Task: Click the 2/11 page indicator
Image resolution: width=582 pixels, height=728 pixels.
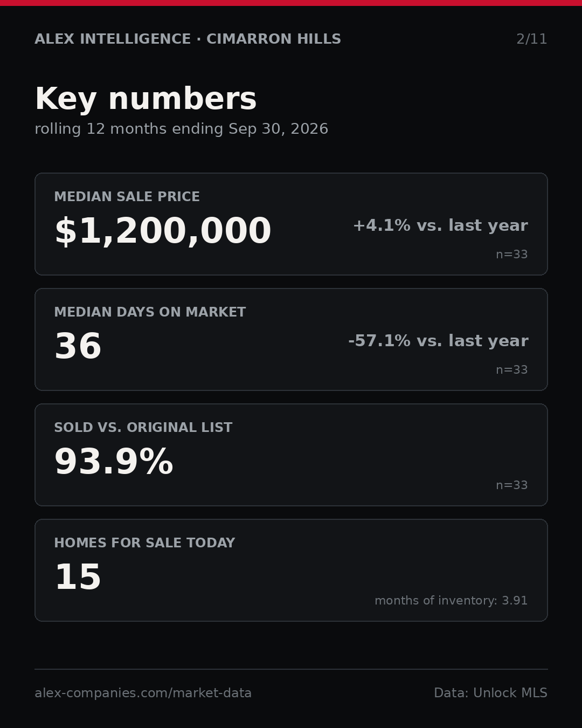Action: 532,39
